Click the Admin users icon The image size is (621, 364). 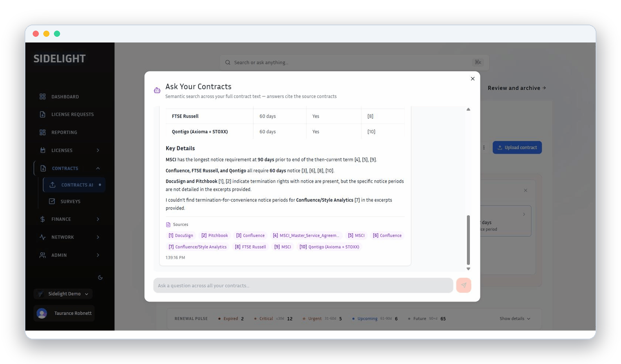(42, 255)
